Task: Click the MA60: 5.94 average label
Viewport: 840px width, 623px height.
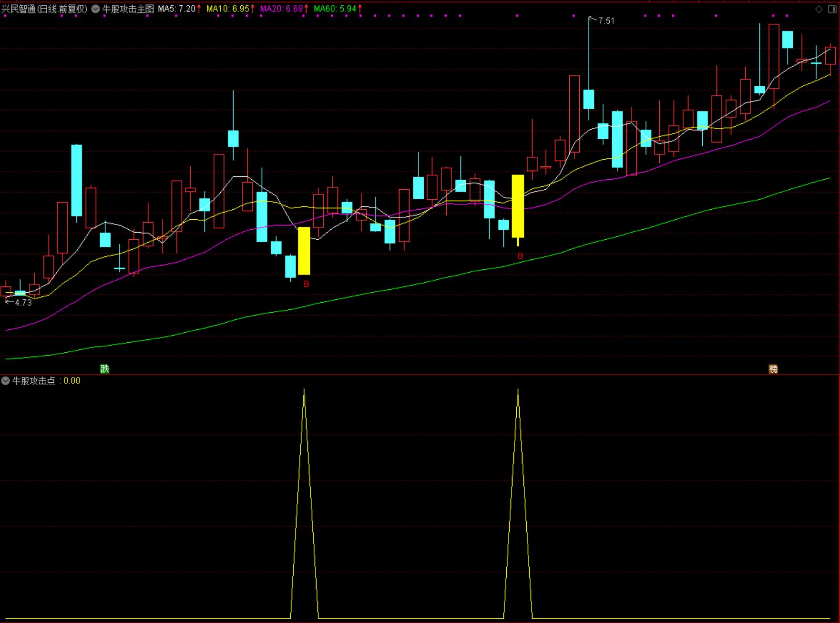Action: point(335,9)
